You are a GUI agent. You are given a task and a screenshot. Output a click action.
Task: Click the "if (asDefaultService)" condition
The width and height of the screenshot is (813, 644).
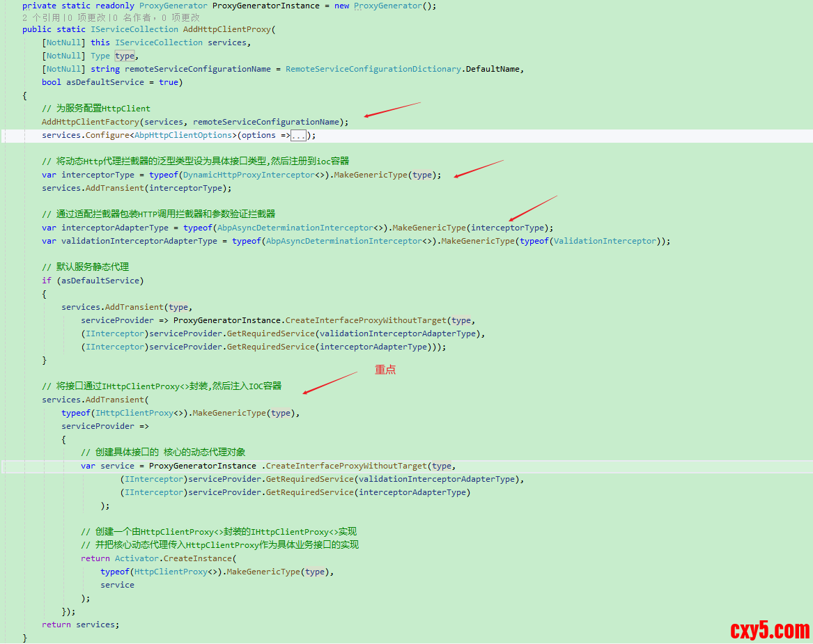[93, 281]
